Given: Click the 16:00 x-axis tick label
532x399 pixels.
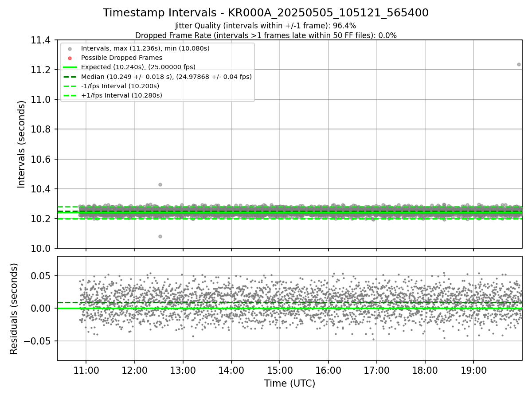Looking at the screenshot, I should click(328, 370).
